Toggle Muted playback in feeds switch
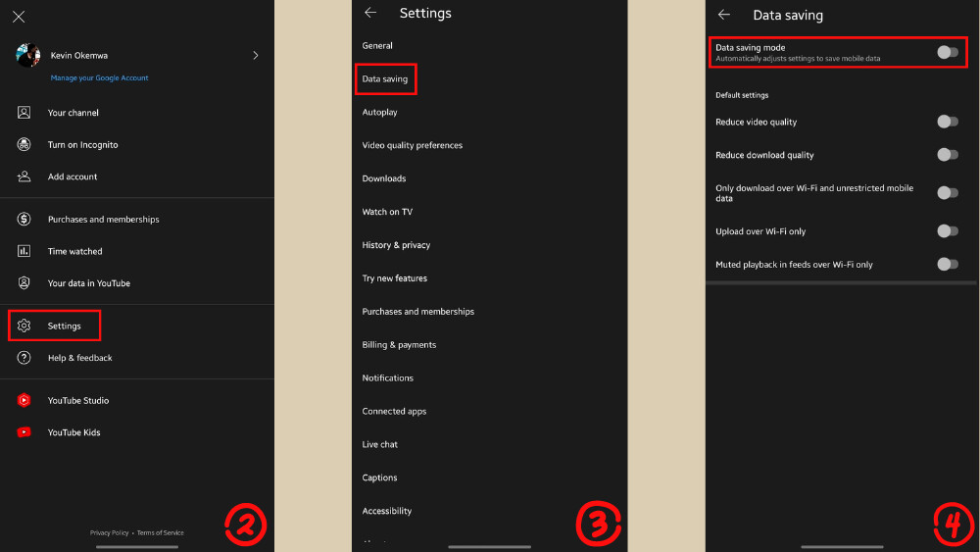The image size is (980, 552). pyautogui.click(x=947, y=264)
